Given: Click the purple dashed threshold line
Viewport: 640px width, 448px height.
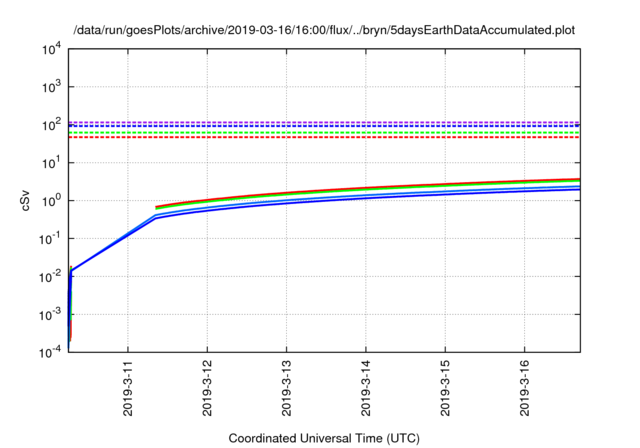Looking at the screenshot, I should click(x=324, y=122).
